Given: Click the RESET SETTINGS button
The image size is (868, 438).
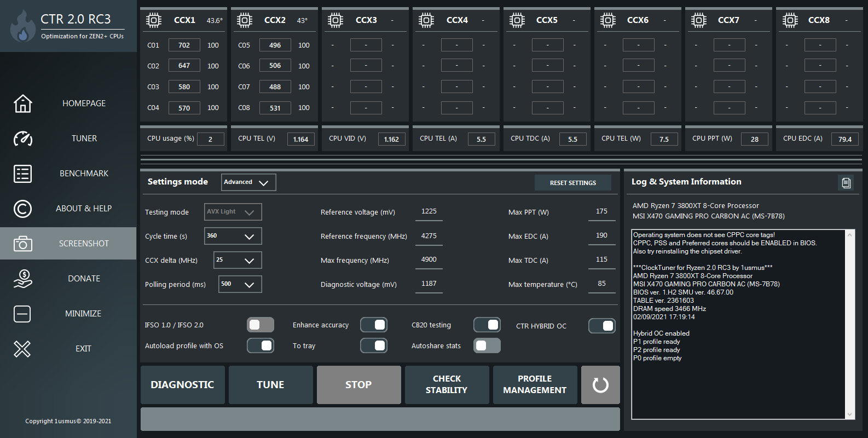Looking at the screenshot, I should tap(572, 183).
